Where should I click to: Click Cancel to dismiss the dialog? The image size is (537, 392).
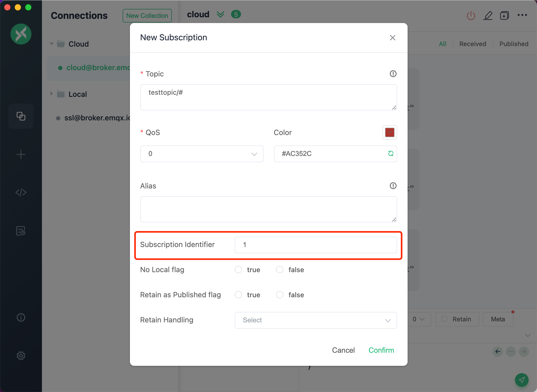pyautogui.click(x=343, y=350)
